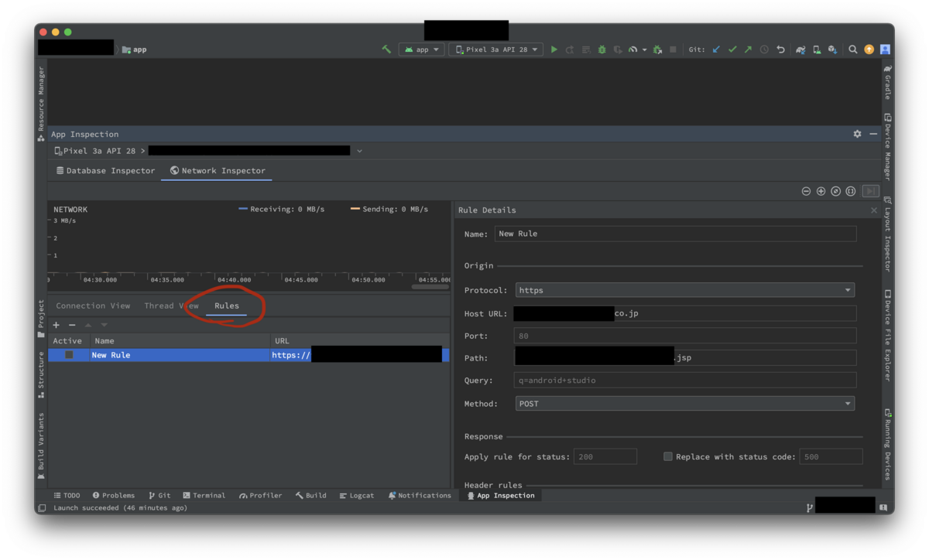Open Git history clock icon
Viewport: 929px width, 560px height.
tap(764, 50)
